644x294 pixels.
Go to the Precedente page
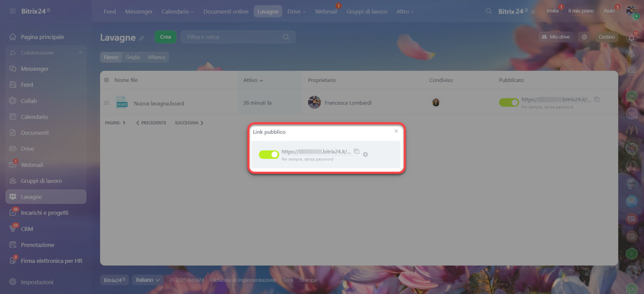[x=151, y=123]
